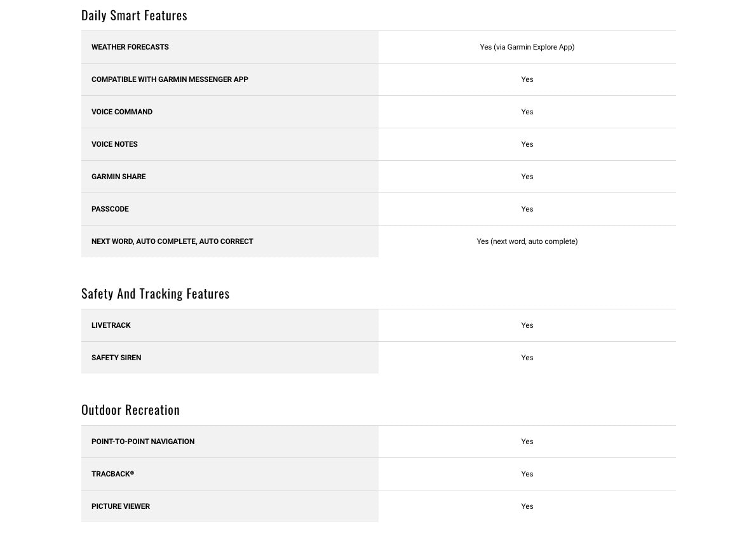Select the "Yes (next word, auto complete)" value
The height and width of the screenshot is (540, 756).
coord(527,241)
